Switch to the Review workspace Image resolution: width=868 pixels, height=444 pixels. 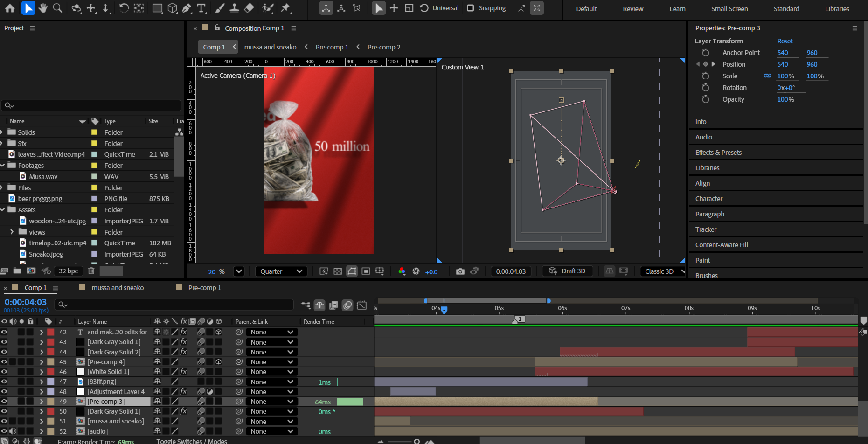tap(633, 9)
